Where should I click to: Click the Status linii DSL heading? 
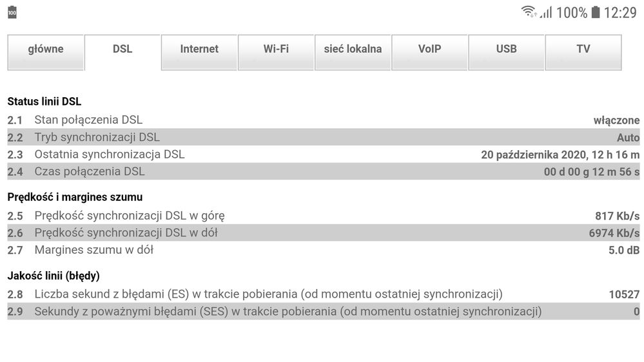coord(44,101)
